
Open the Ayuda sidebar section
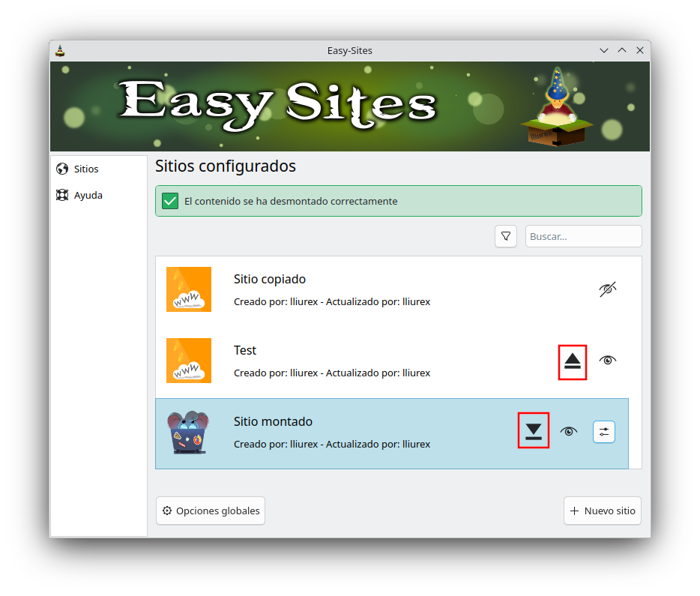click(x=88, y=196)
